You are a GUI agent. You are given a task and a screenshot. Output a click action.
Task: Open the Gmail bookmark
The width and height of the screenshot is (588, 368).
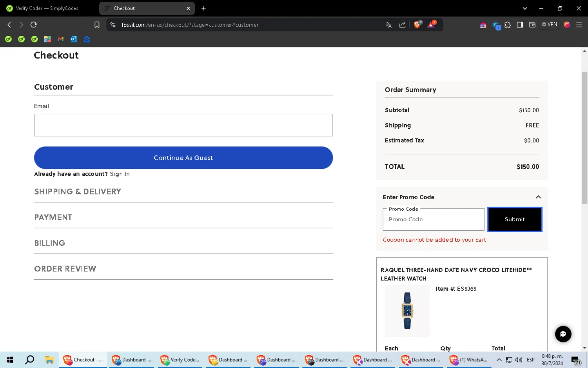pyautogui.click(x=60, y=39)
